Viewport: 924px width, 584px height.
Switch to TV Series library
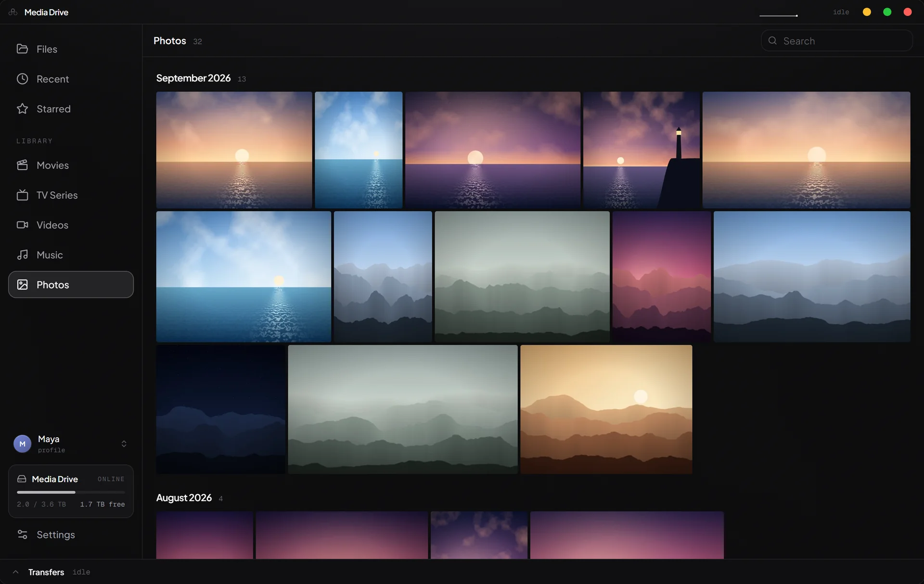click(71, 195)
